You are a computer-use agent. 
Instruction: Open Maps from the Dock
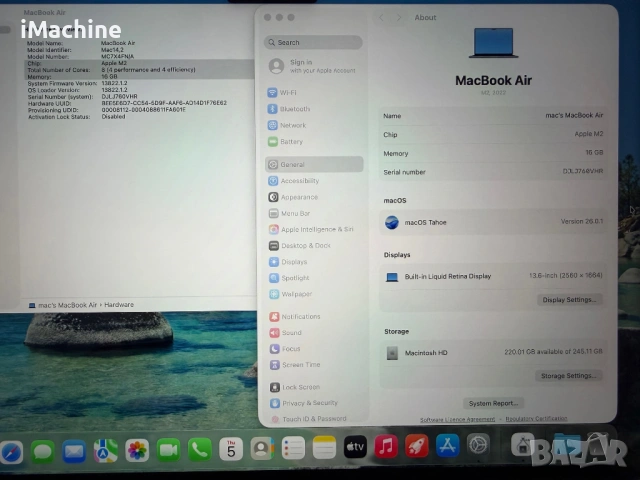(x=105, y=451)
